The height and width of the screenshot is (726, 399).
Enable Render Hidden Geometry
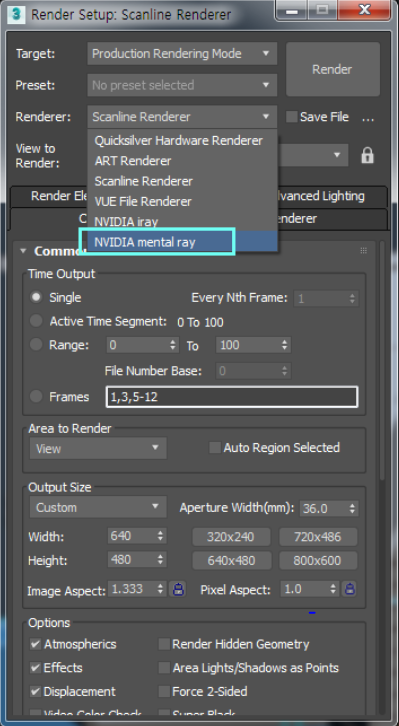[164, 644]
